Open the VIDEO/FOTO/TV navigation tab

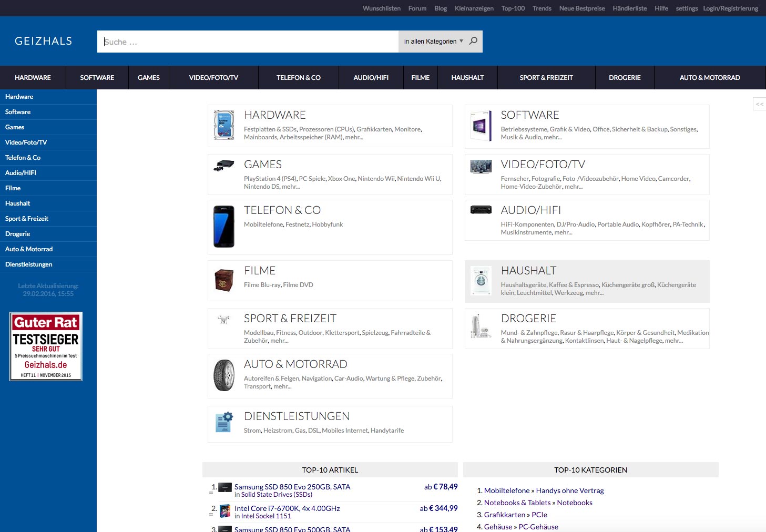tap(213, 78)
